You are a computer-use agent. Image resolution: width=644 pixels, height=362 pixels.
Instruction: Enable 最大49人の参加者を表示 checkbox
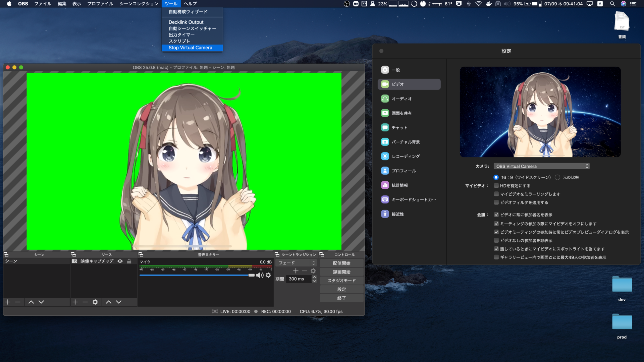(496, 257)
